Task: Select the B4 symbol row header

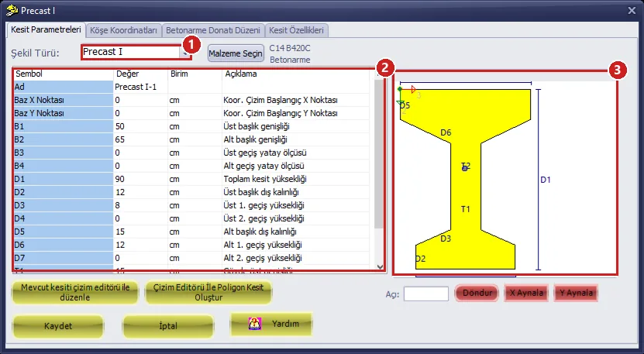Action: 64,166
